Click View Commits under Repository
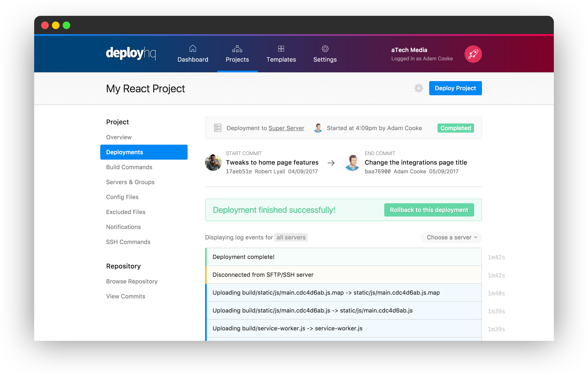The height and width of the screenshot is (375, 588). [126, 296]
